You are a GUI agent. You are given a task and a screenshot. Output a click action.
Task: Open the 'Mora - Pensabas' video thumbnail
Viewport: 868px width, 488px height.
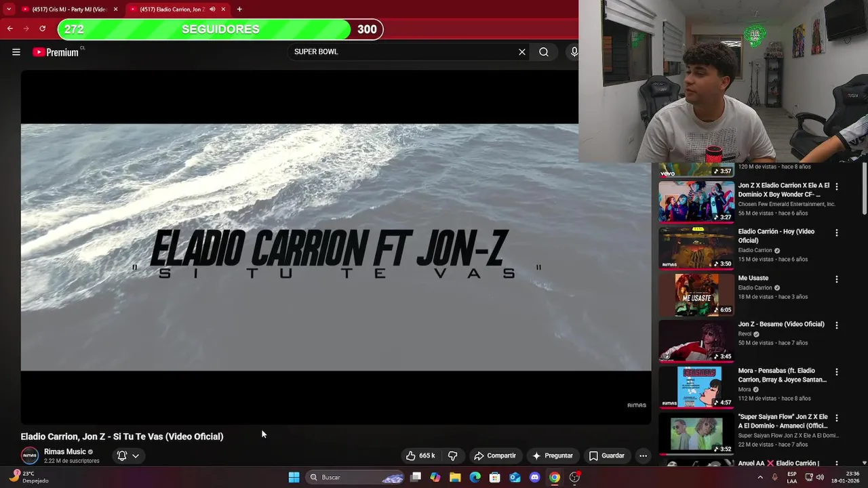tap(696, 386)
